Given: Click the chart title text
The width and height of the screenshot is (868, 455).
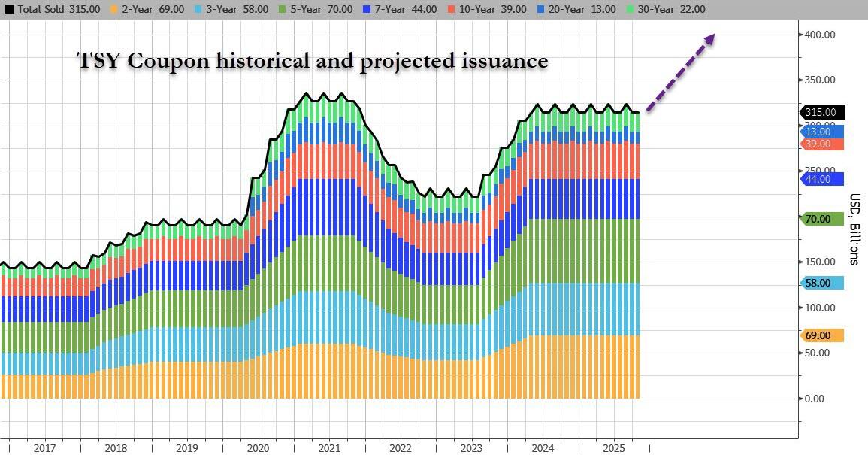Looking at the screenshot, I should (313, 61).
